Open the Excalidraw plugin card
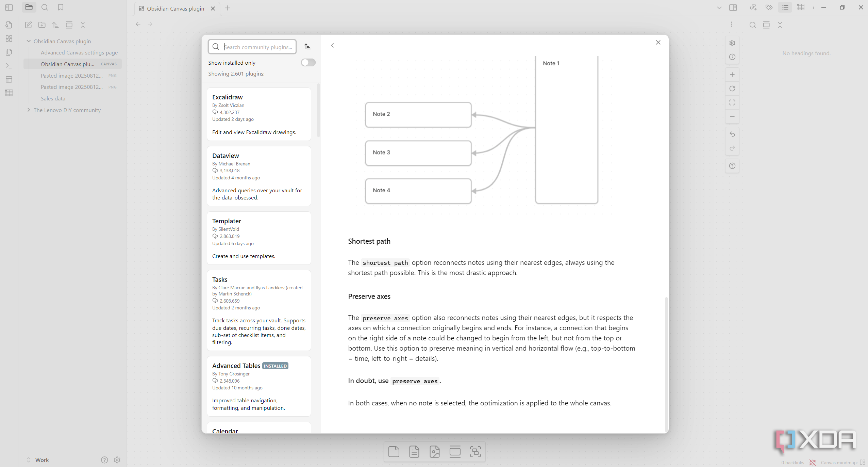The width and height of the screenshot is (868, 467). pos(259,114)
